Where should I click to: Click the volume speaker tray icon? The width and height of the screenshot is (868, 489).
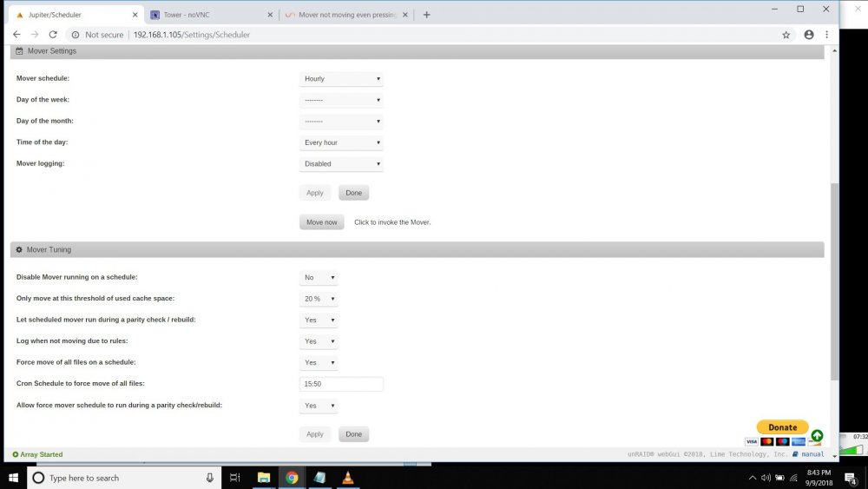766,478
